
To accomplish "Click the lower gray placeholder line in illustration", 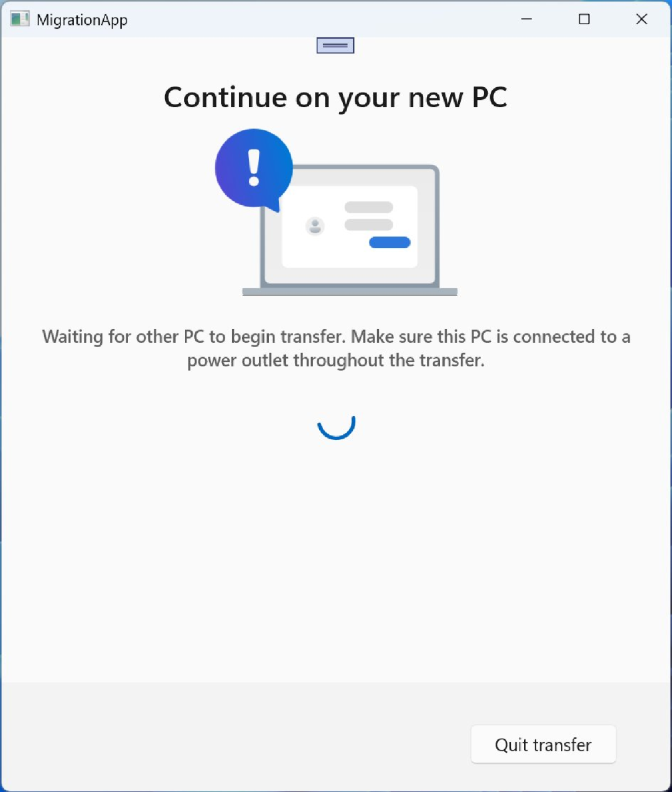I will (369, 225).
